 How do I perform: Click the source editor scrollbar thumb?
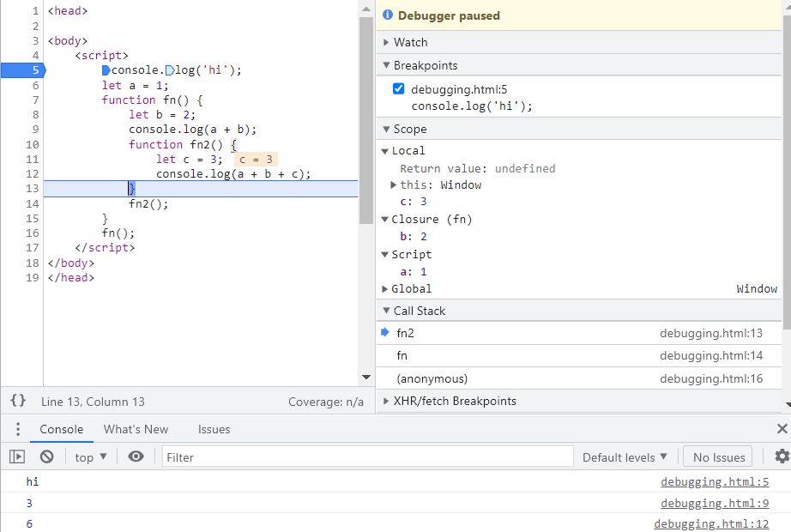pyautogui.click(x=366, y=120)
